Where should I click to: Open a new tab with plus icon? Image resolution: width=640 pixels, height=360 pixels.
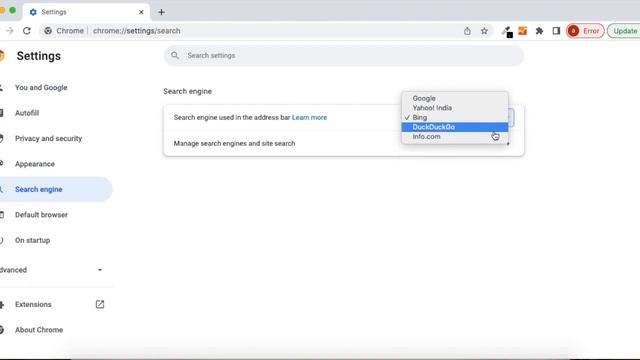point(161,12)
